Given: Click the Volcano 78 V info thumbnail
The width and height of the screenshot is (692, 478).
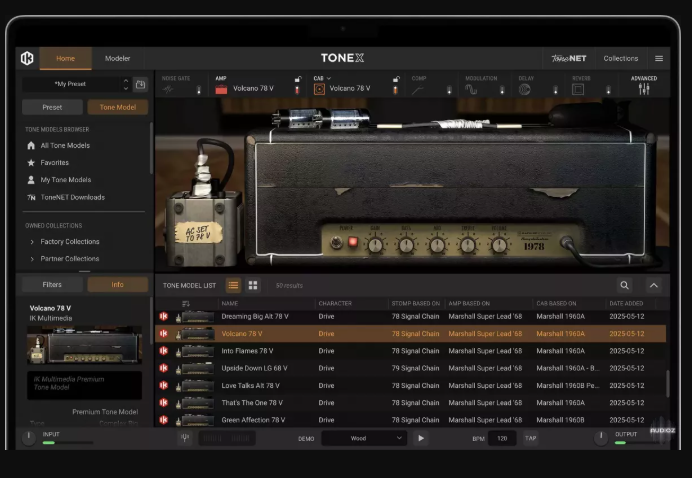Looking at the screenshot, I should click(84, 345).
